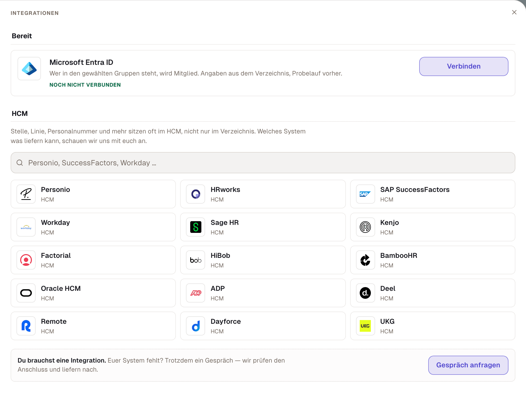The width and height of the screenshot is (526, 420).
Task: Click the SAP SuccessFactors logo icon
Action: pyautogui.click(x=365, y=194)
